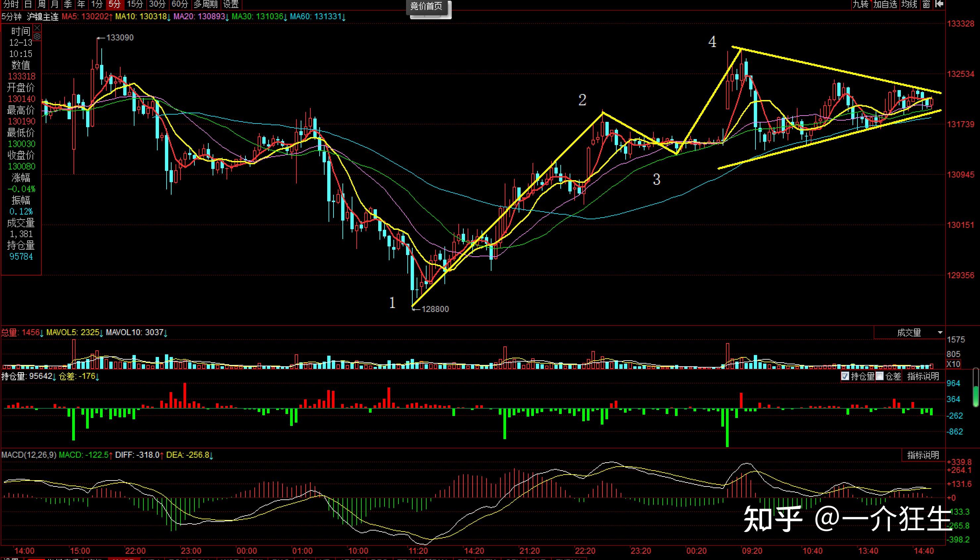
Task: Select the 年 yearly period tab
Action: click(81, 4)
